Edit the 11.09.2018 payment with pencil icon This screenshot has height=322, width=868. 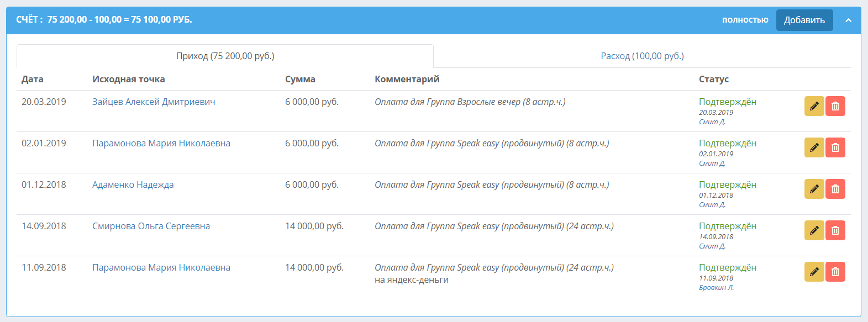coord(814,272)
